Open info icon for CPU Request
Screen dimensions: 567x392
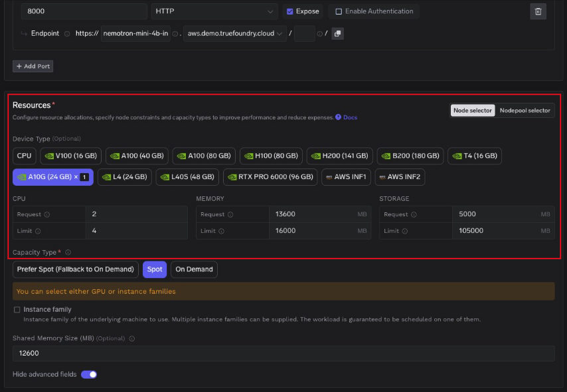47,215
